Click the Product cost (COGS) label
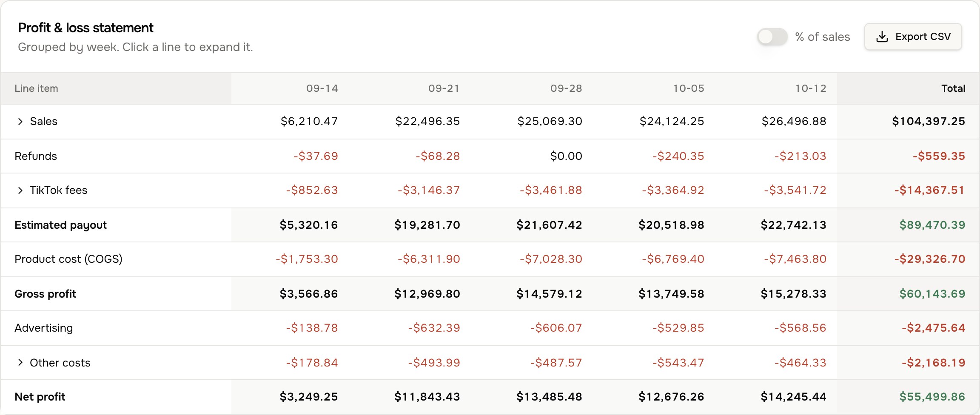 (x=68, y=259)
